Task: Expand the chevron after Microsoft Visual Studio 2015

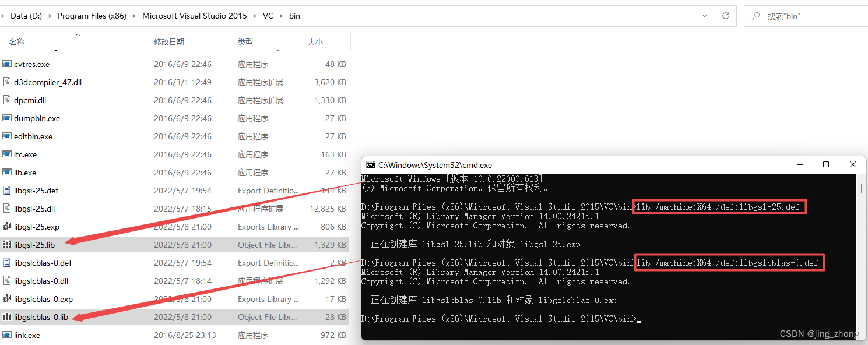Action: pos(255,16)
